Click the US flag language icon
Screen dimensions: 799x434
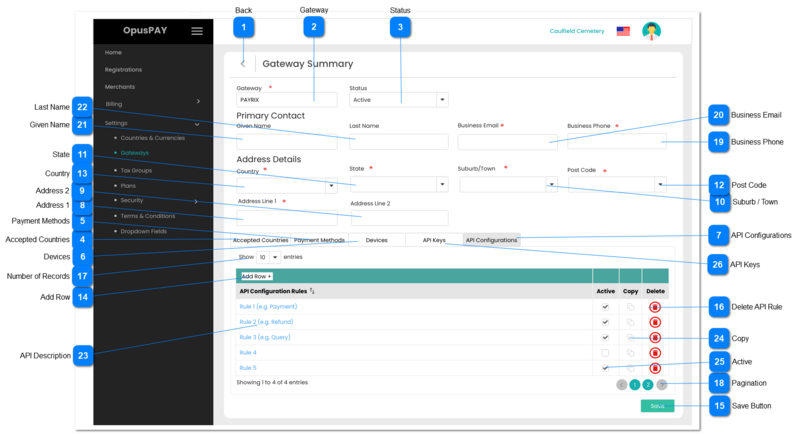(x=623, y=31)
